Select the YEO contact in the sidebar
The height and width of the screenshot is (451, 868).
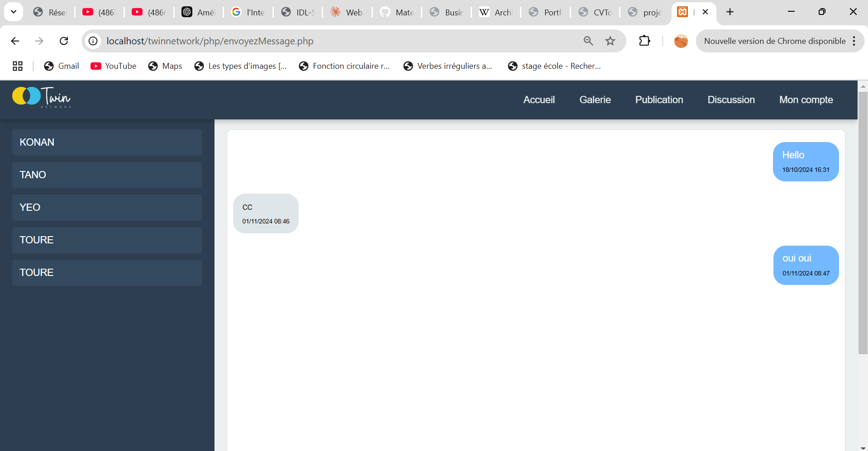pyautogui.click(x=107, y=207)
